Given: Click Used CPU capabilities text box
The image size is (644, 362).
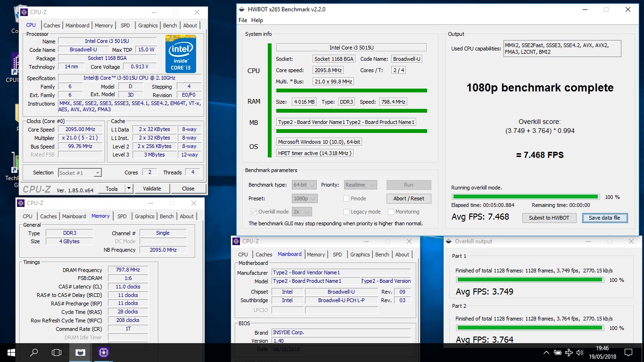Looking at the screenshot, I should tap(562, 49).
